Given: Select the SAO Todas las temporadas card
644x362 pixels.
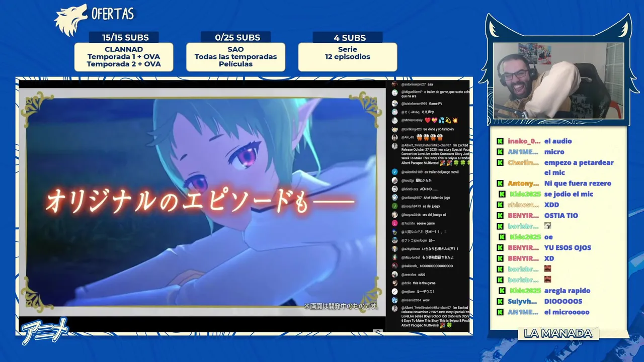Looking at the screenshot, I should (235, 57).
